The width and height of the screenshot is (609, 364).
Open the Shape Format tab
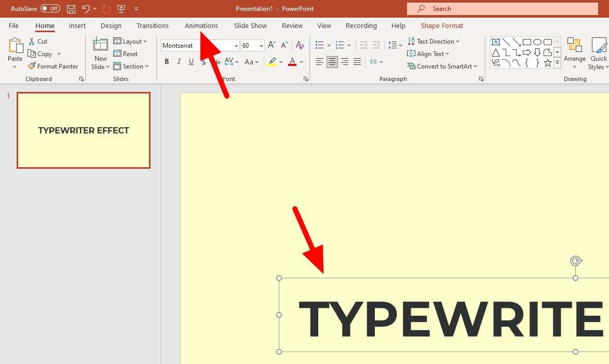coord(442,25)
